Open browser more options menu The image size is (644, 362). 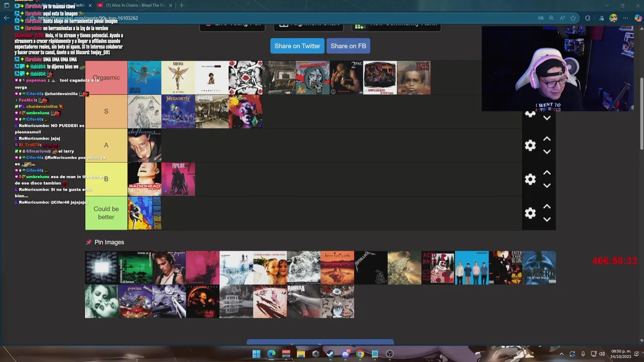pos(625,18)
